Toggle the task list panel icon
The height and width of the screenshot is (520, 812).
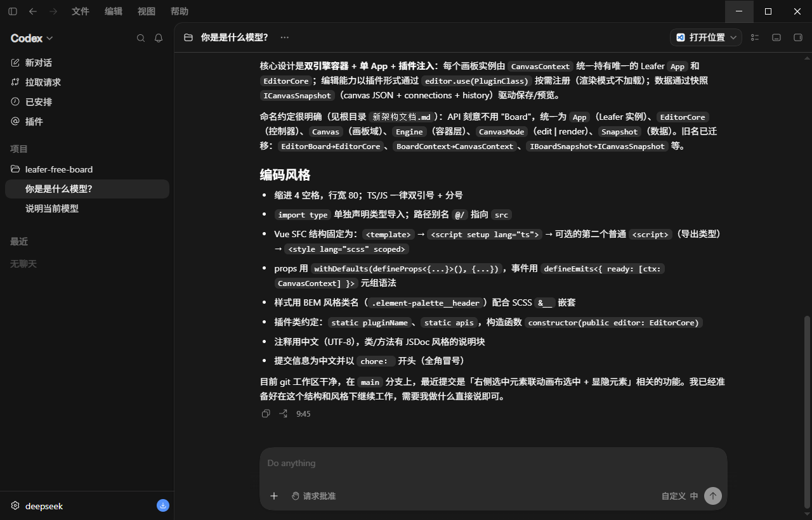coord(755,37)
